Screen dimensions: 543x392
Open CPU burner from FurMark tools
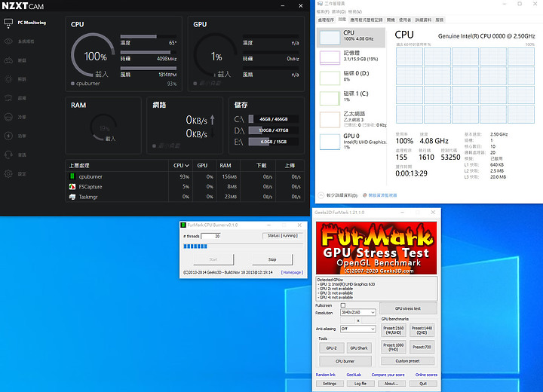pyautogui.click(x=345, y=361)
